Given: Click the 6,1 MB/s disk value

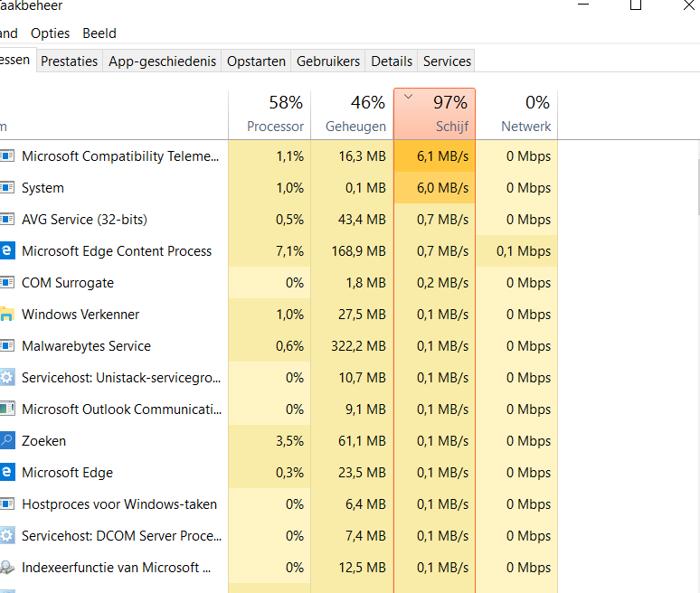Looking at the screenshot, I should coord(442,156).
